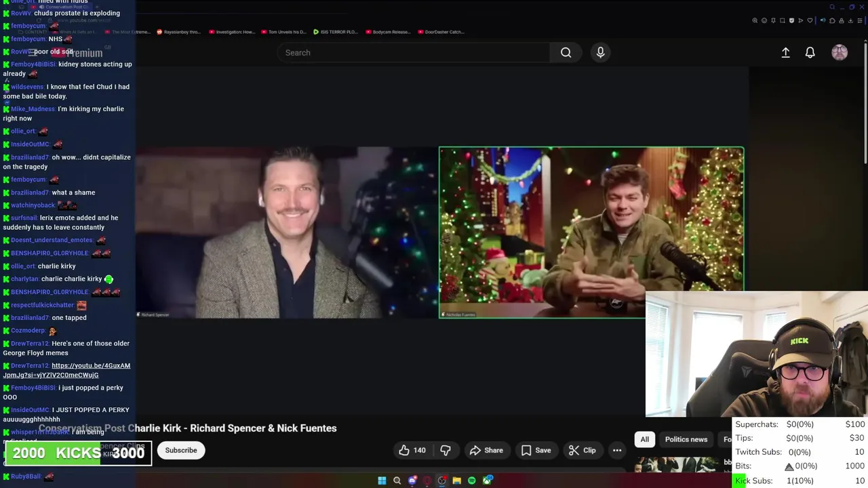Open the browser extensions puzzle icon
This screenshot has width=868, height=488.
[x=832, y=20]
